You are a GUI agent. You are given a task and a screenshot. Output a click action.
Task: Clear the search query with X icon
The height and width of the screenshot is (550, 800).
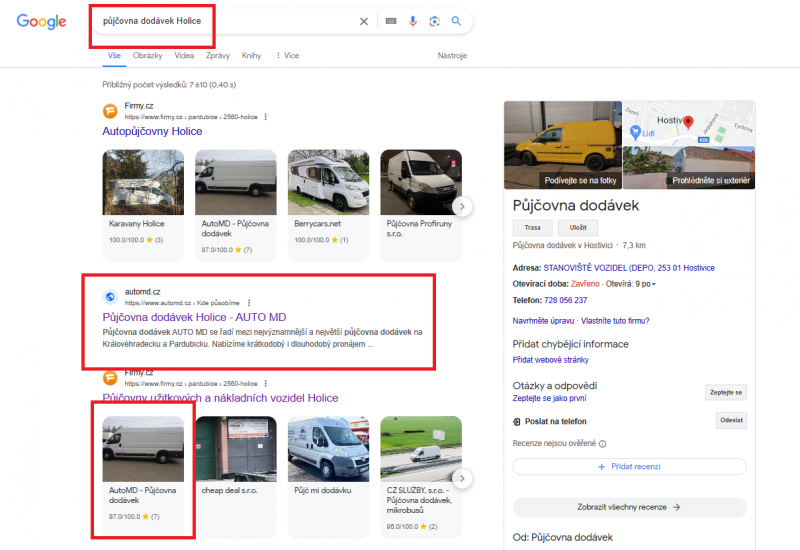tap(364, 21)
